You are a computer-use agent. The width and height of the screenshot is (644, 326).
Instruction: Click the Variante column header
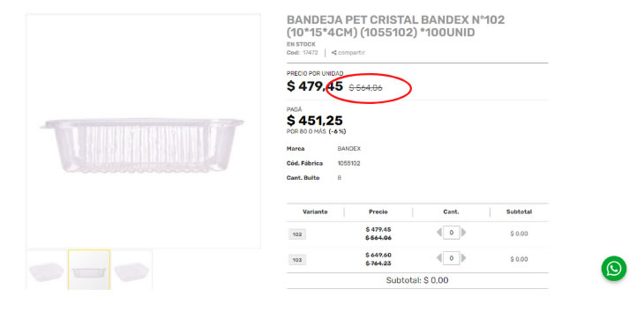point(315,212)
